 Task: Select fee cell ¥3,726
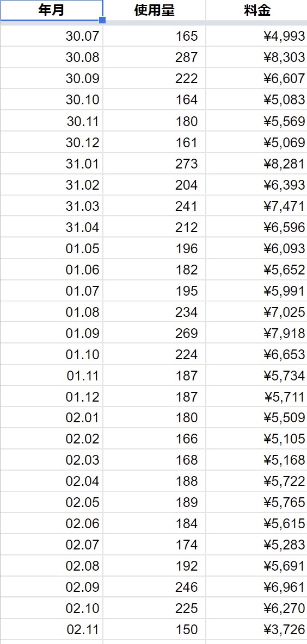point(257,629)
